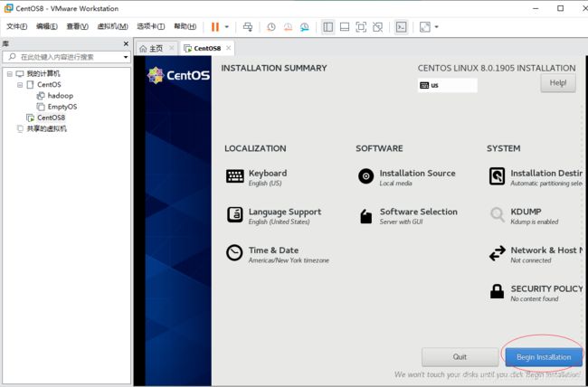
Task: Toggle the thumbnail bar view icon
Action: tap(345, 27)
